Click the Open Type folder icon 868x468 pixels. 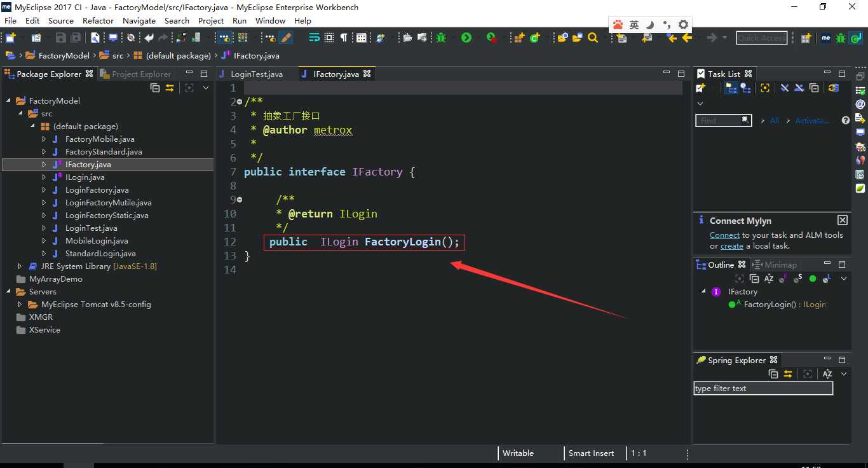tap(562, 38)
